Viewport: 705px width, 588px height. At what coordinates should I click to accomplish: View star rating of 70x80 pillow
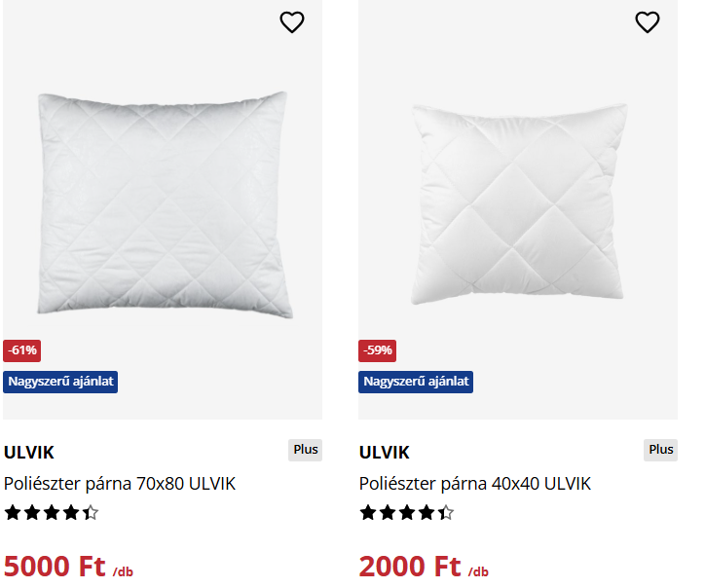point(52,513)
